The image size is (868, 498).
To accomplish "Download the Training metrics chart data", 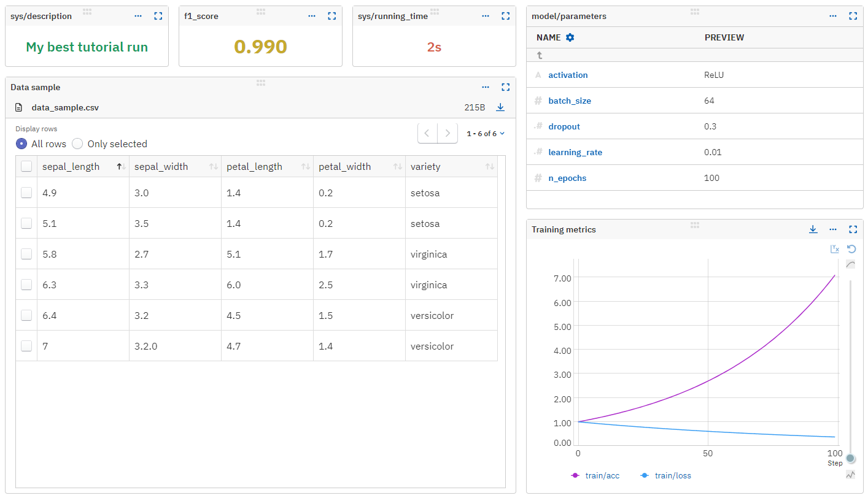I will [813, 229].
